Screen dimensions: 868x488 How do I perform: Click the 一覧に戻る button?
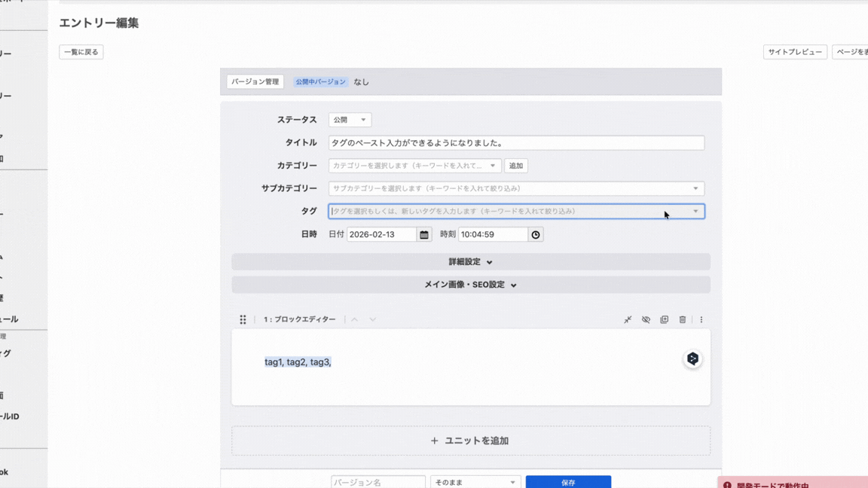(81, 52)
